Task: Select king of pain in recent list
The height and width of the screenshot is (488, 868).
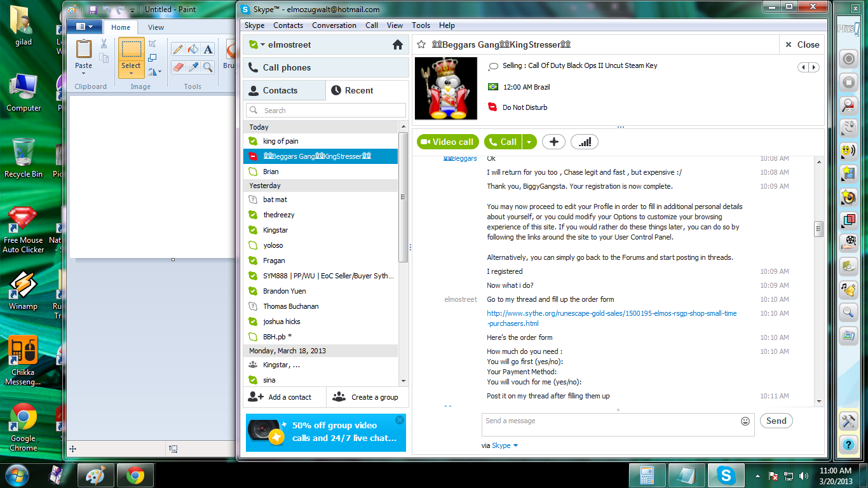Action: [x=320, y=141]
